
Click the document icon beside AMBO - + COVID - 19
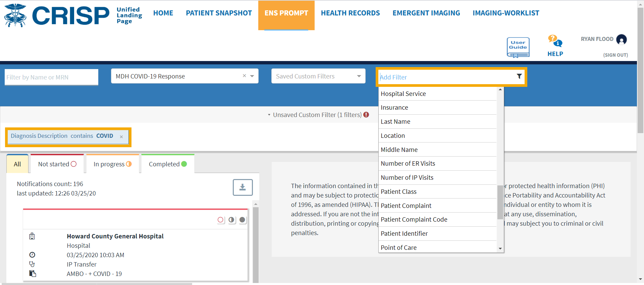[33, 274]
